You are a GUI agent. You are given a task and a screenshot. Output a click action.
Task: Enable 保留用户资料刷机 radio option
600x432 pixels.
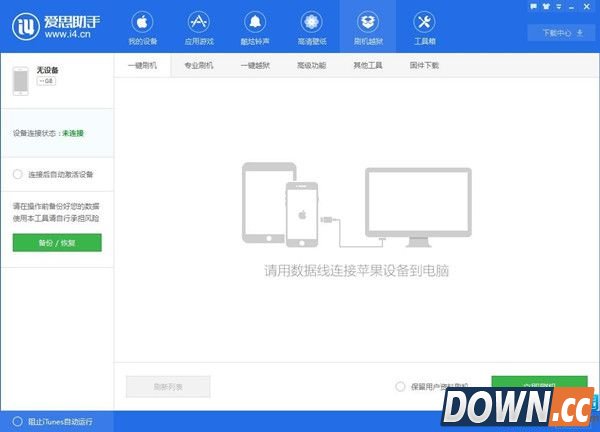pyautogui.click(x=400, y=386)
